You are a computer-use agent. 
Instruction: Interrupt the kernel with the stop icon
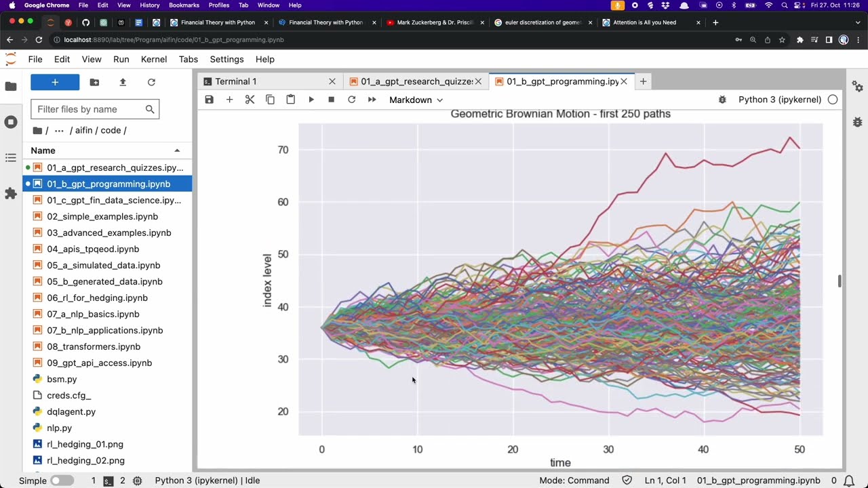point(331,100)
